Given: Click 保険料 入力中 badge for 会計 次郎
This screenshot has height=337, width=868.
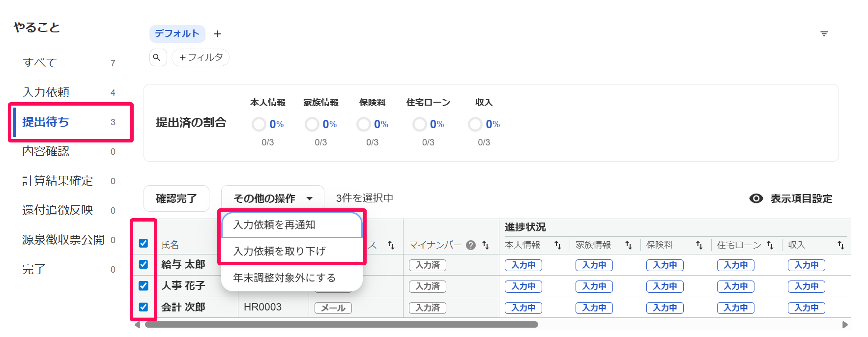Looking at the screenshot, I should [x=665, y=308].
